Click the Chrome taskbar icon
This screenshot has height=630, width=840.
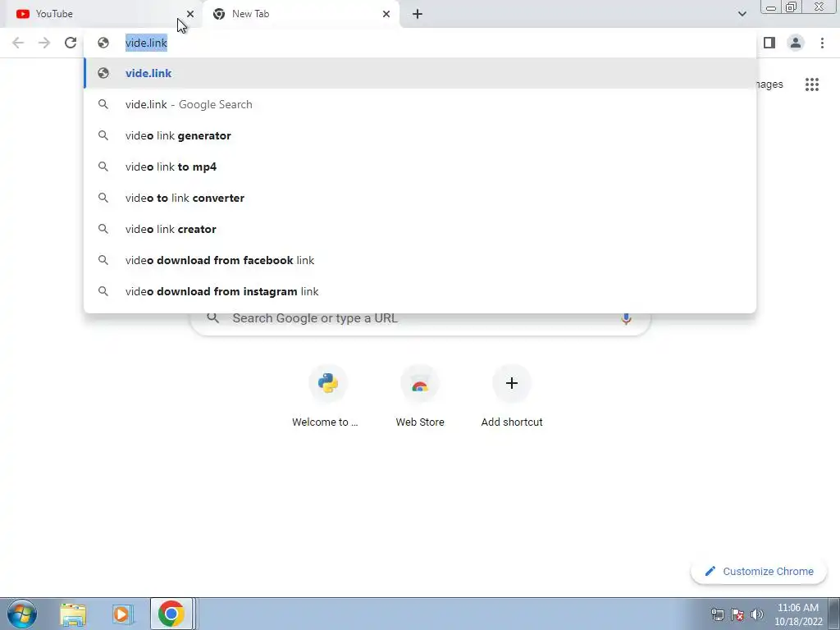(171, 614)
